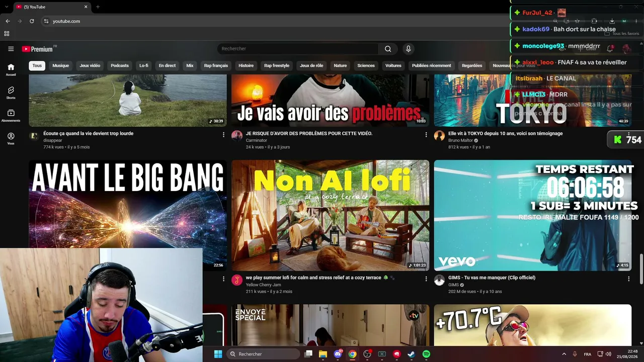Open the Carminator channel avatar

(x=237, y=136)
